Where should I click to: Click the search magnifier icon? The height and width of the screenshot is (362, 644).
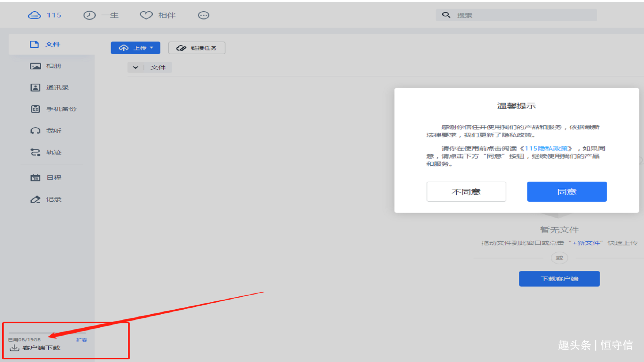pyautogui.click(x=446, y=15)
